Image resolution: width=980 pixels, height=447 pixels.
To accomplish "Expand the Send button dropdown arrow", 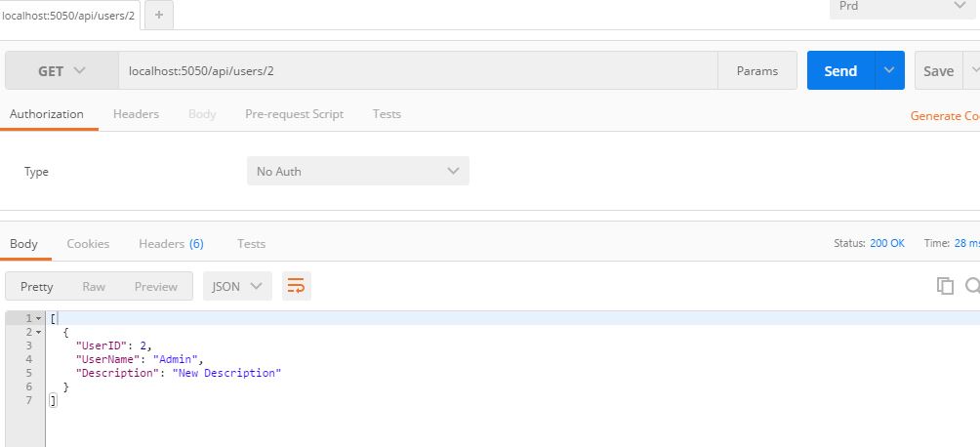I will pos(889,71).
